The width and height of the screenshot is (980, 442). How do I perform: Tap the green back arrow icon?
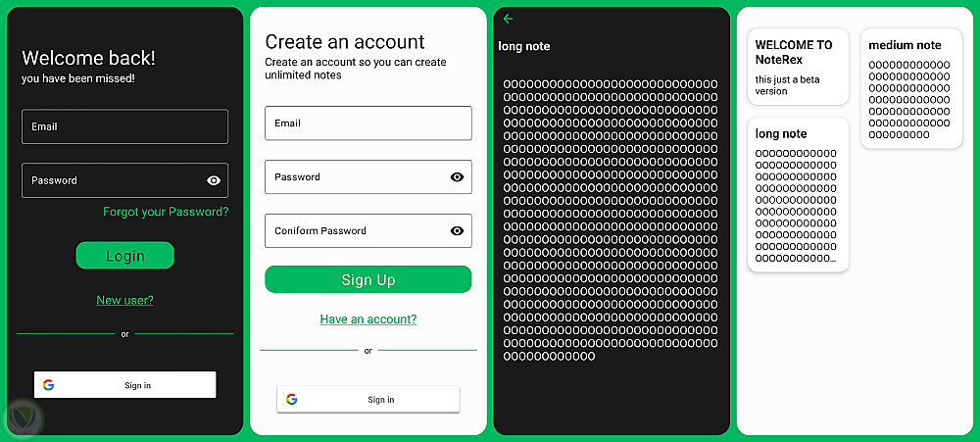(508, 19)
